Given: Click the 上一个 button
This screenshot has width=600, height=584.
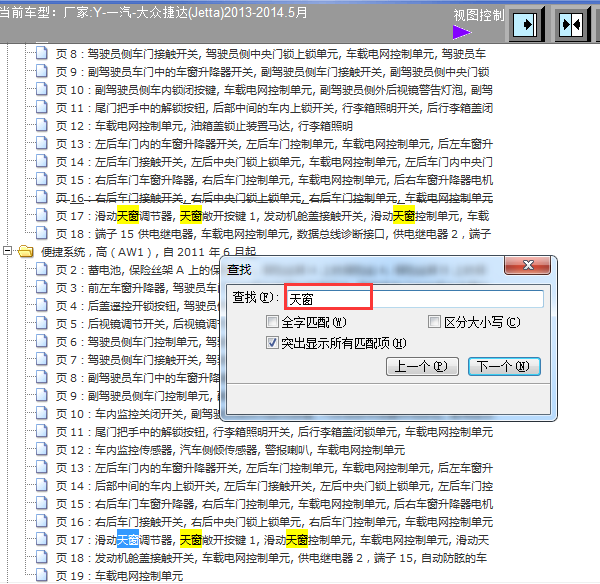Looking at the screenshot, I should pyautogui.click(x=422, y=366).
